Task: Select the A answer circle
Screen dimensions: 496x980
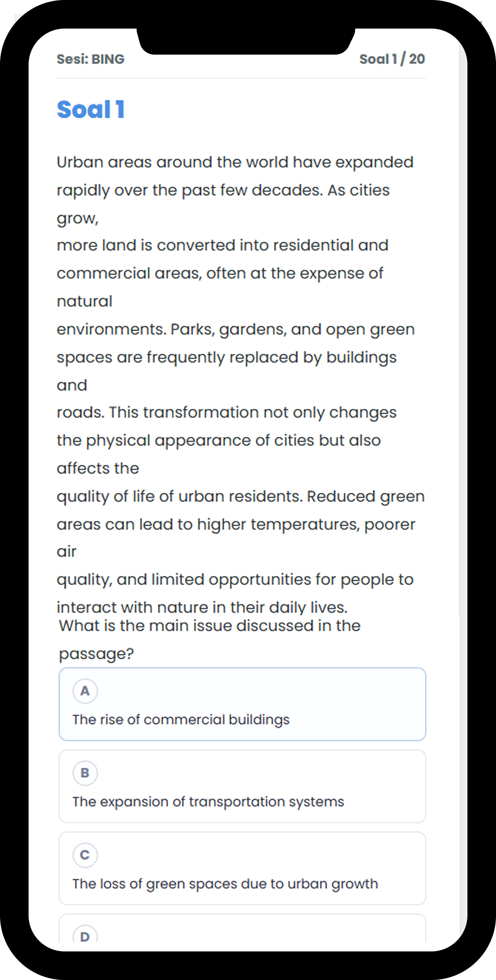Action: [85, 691]
